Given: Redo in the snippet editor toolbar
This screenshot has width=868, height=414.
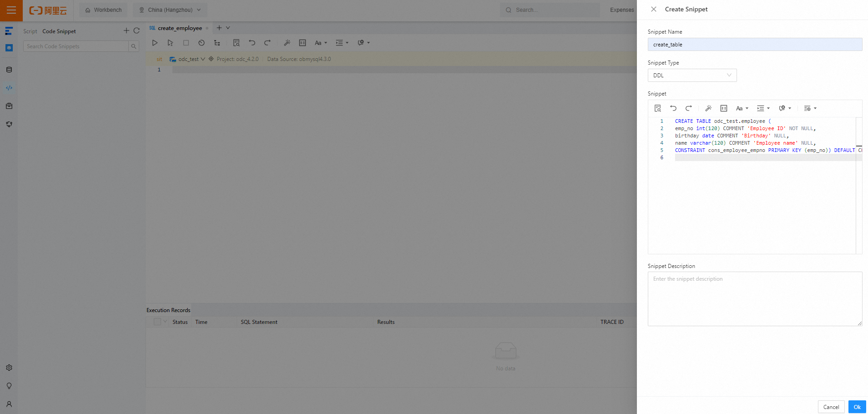Looking at the screenshot, I should (689, 108).
